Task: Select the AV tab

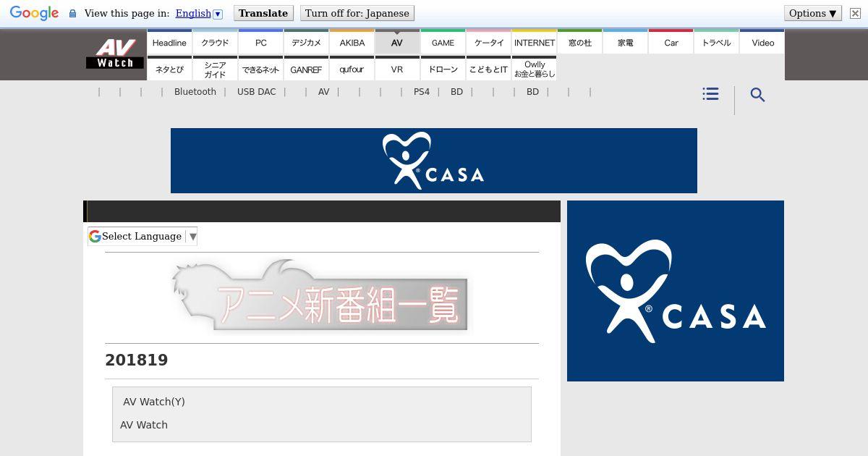Action: [397, 42]
